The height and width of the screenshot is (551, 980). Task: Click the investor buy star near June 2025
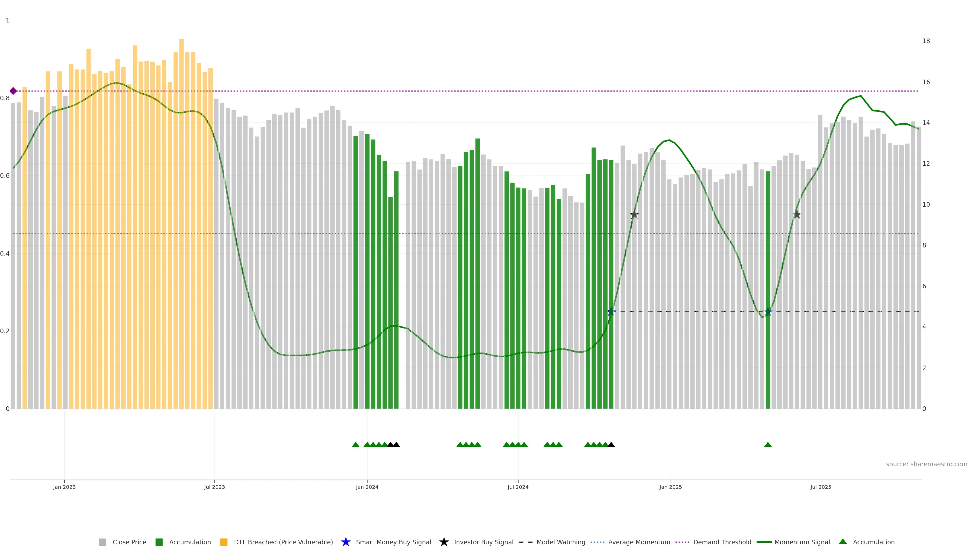pyautogui.click(x=797, y=215)
